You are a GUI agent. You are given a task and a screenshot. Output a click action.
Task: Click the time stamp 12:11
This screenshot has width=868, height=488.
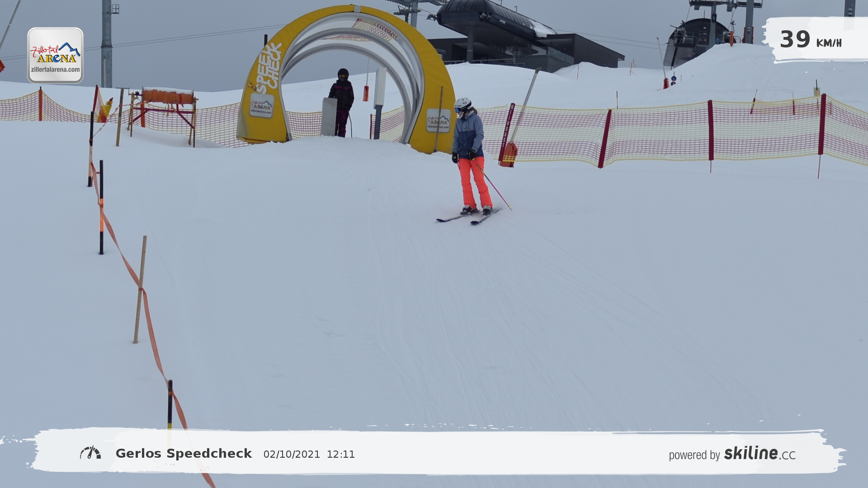(x=340, y=455)
